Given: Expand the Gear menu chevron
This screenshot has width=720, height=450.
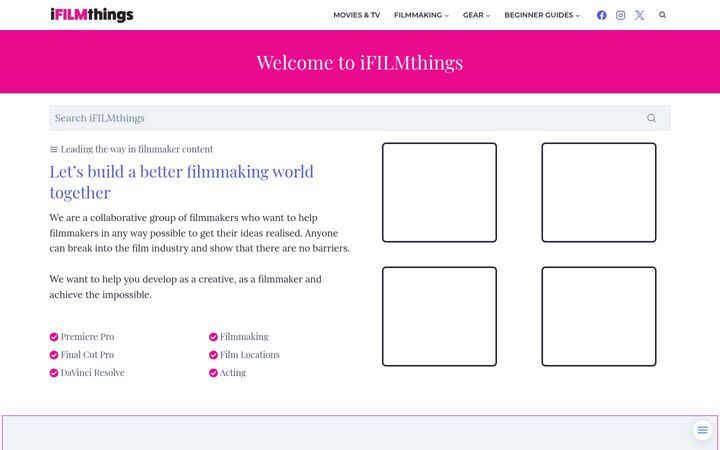Looking at the screenshot, I should [488, 16].
